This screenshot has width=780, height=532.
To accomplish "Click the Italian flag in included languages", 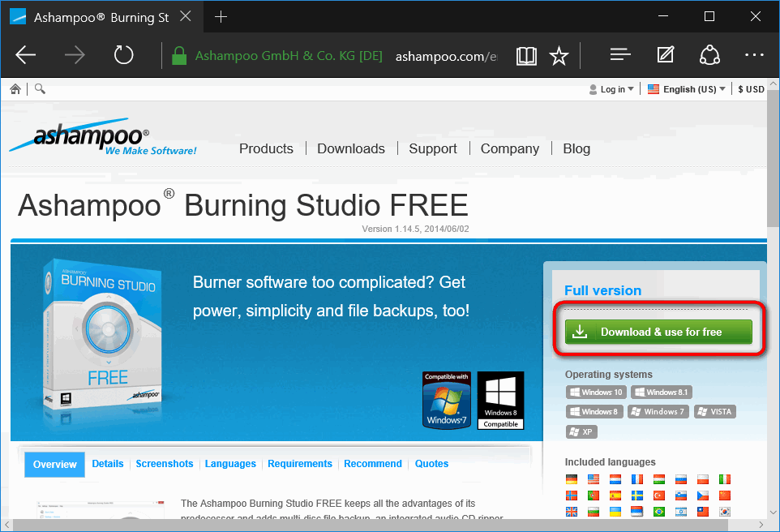I will coord(725,479).
